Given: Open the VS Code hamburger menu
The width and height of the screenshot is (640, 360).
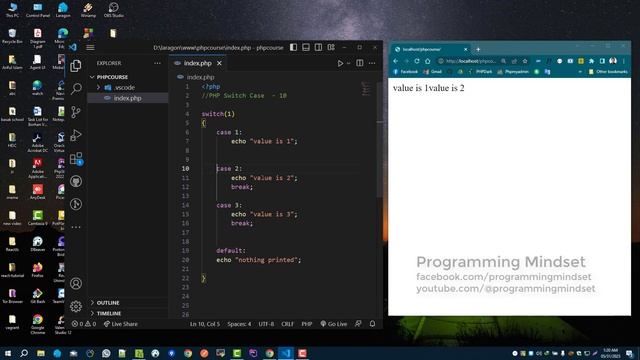Looking at the screenshot, I should click(x=90, y=48).
